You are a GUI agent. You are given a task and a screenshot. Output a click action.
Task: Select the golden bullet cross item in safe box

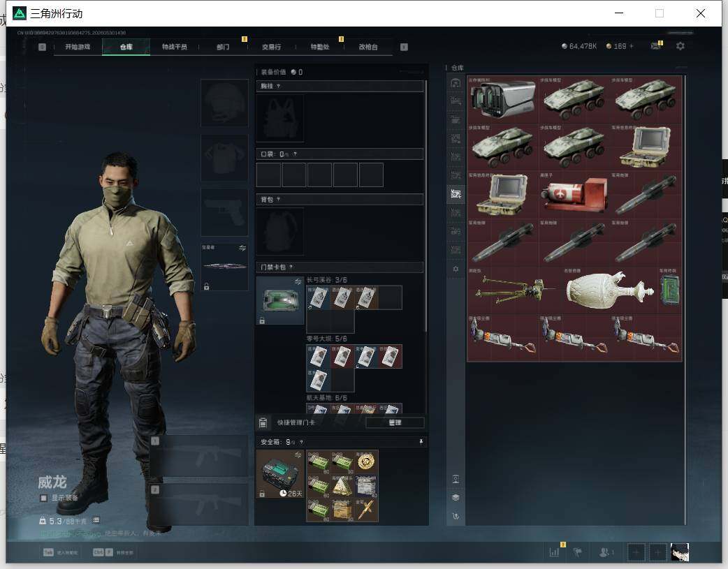tap(366, 510)
